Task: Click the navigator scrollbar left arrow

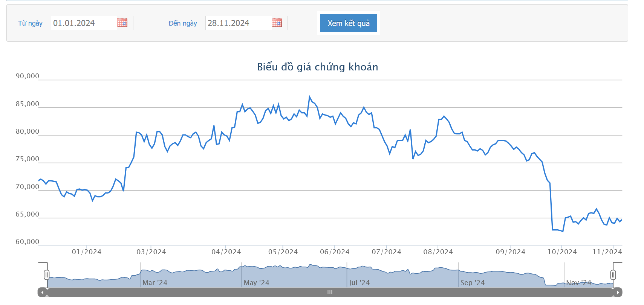Action: 42,292
